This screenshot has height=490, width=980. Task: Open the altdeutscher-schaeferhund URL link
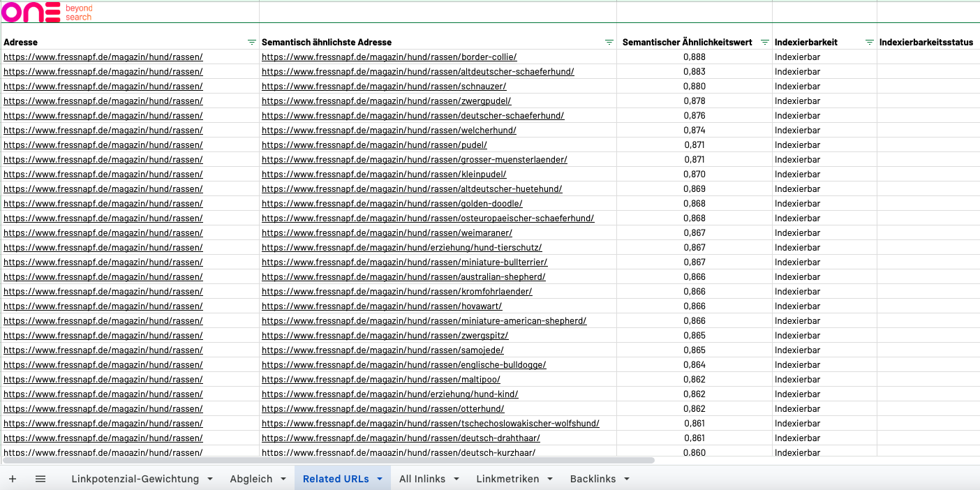[418, 72]
